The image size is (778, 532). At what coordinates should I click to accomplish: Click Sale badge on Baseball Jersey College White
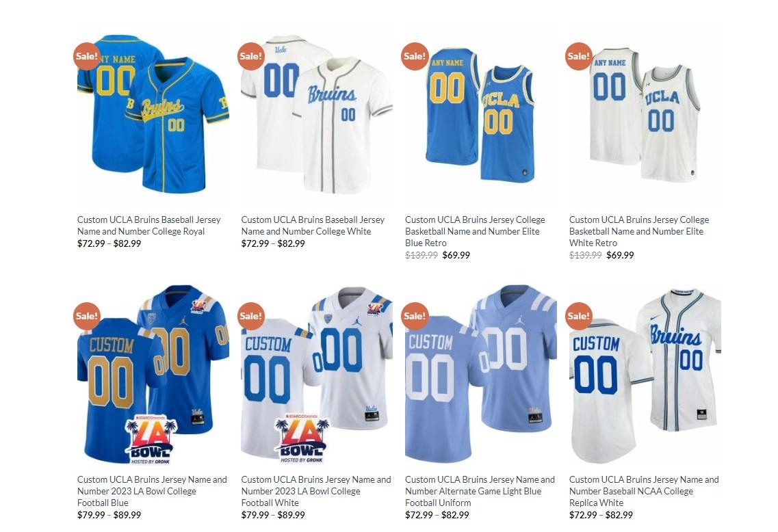click(251, 56)
